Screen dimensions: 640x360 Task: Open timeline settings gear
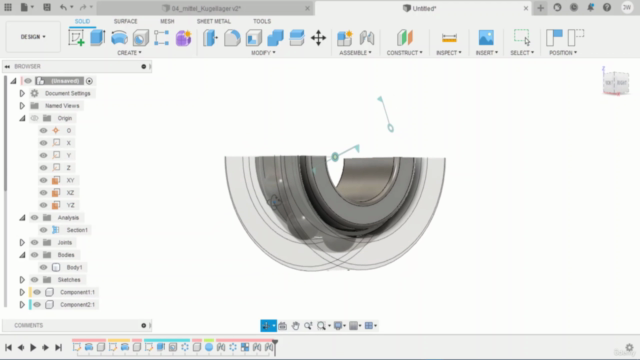click(x=629, y=347)
